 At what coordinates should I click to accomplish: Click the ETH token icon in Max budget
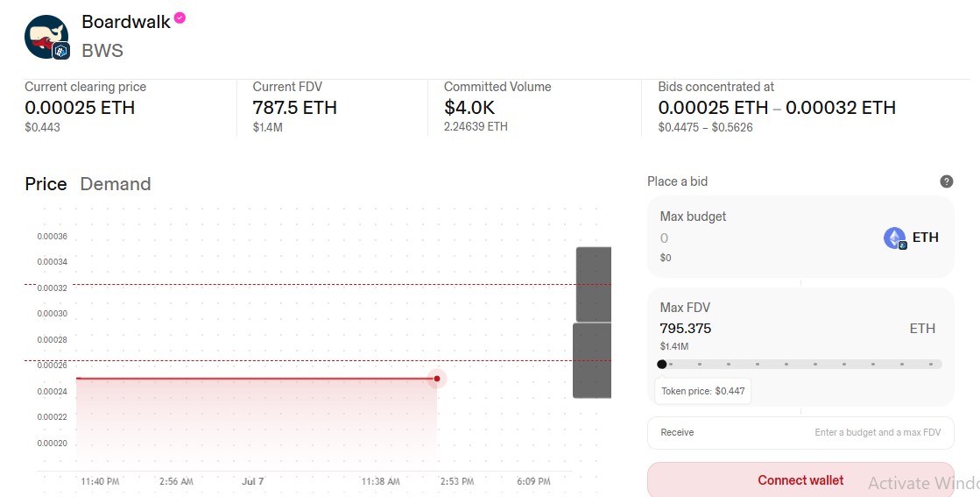895,238
